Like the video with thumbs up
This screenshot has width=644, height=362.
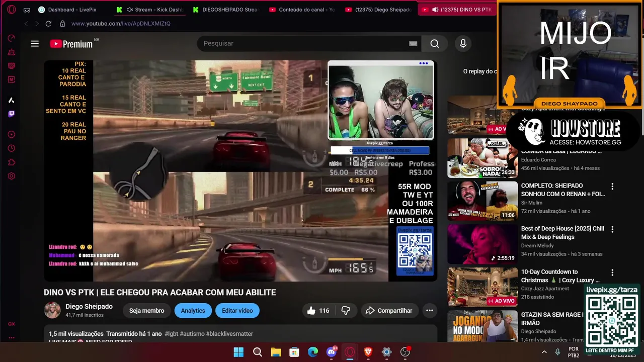pos(317,311)
